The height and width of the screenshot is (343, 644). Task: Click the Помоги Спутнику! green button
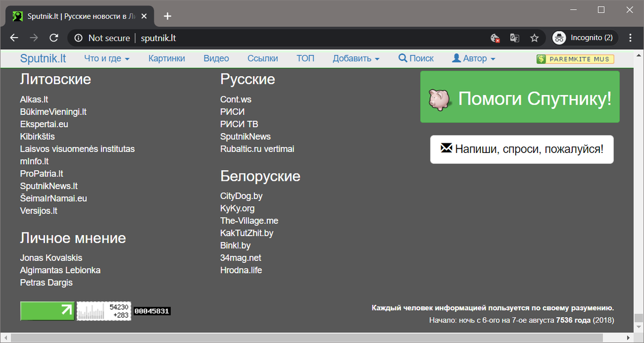[x=519, y=97]
